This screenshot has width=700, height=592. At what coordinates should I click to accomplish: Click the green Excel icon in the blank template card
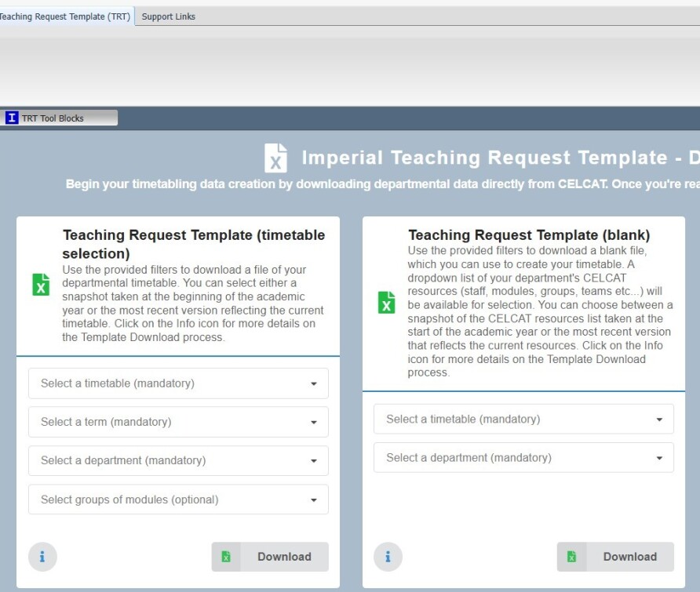coord(387,302)
